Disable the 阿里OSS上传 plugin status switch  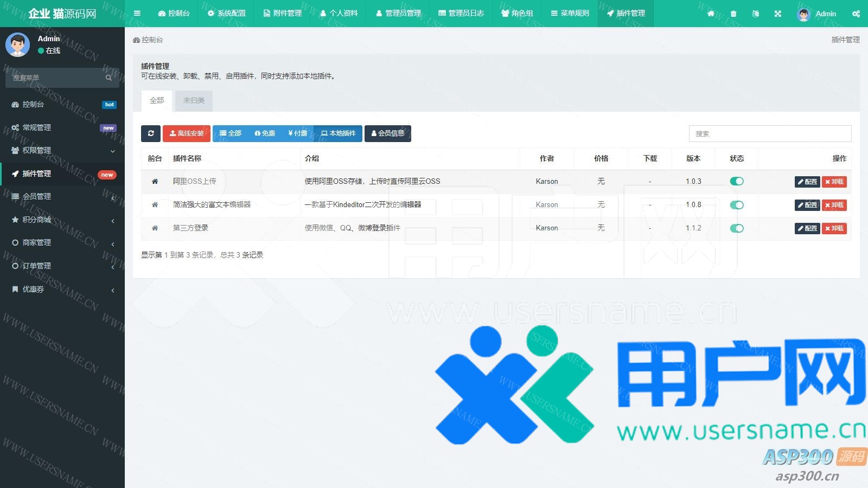tap(736, 182)
